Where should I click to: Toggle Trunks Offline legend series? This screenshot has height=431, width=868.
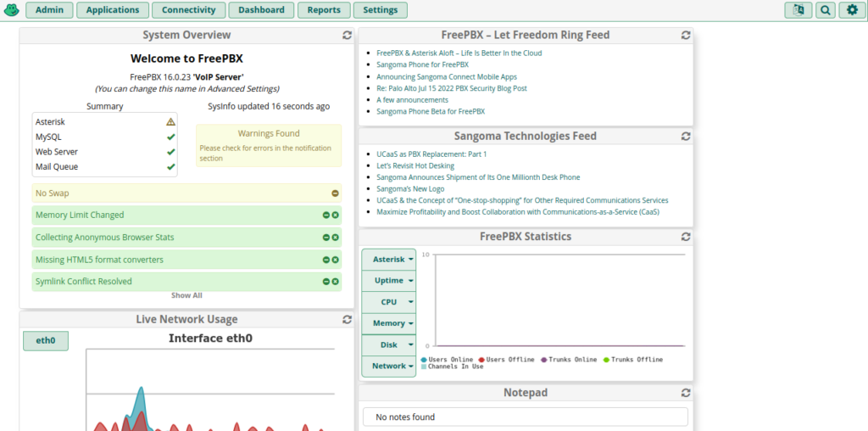coord(632,360)
